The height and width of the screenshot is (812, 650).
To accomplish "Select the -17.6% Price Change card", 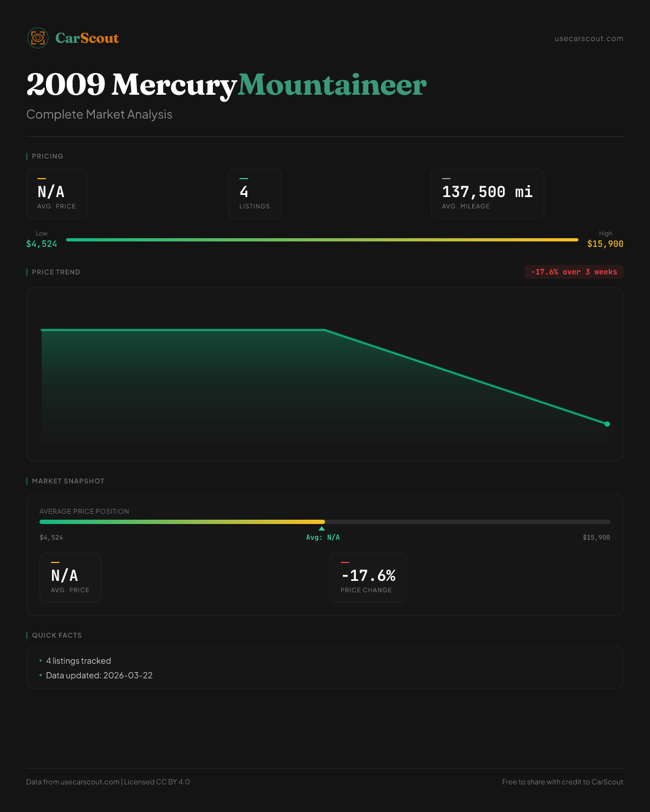I will 368,578.
